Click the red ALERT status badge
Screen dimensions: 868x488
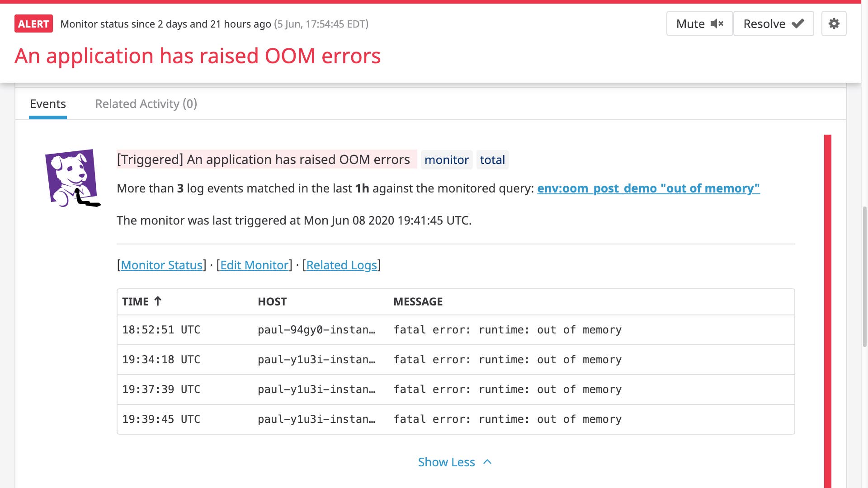[33, 23]
